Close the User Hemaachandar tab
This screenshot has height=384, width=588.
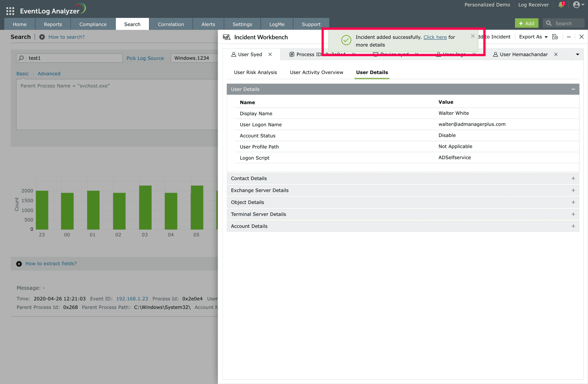[556, 54]
